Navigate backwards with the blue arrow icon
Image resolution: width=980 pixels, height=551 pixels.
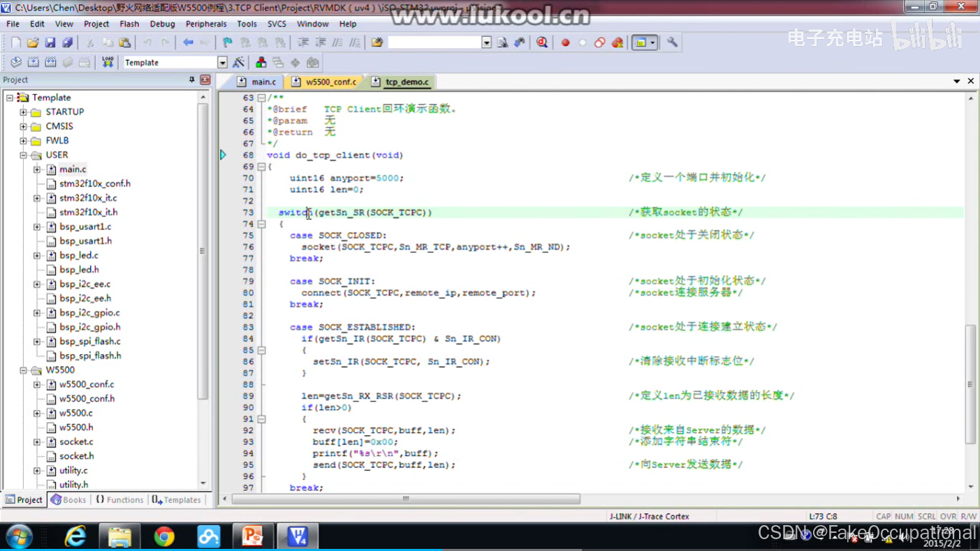click(x=188, y=43)
